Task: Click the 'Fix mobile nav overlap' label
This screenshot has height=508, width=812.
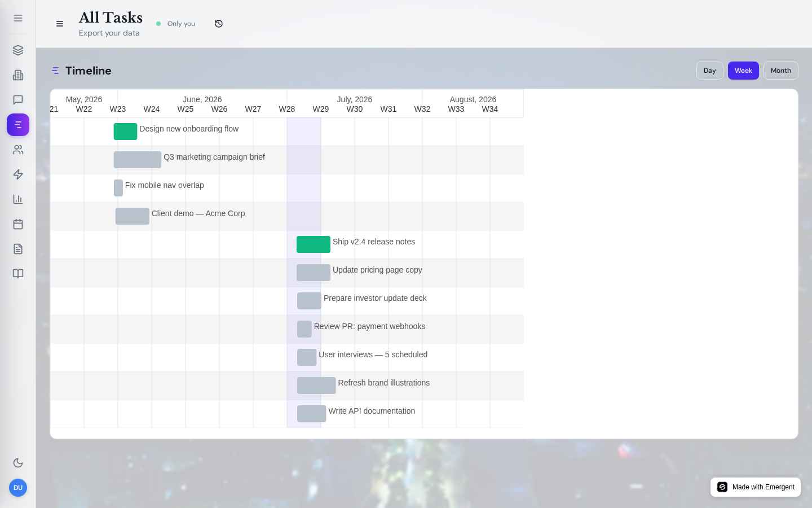Action: coord(165,185)
